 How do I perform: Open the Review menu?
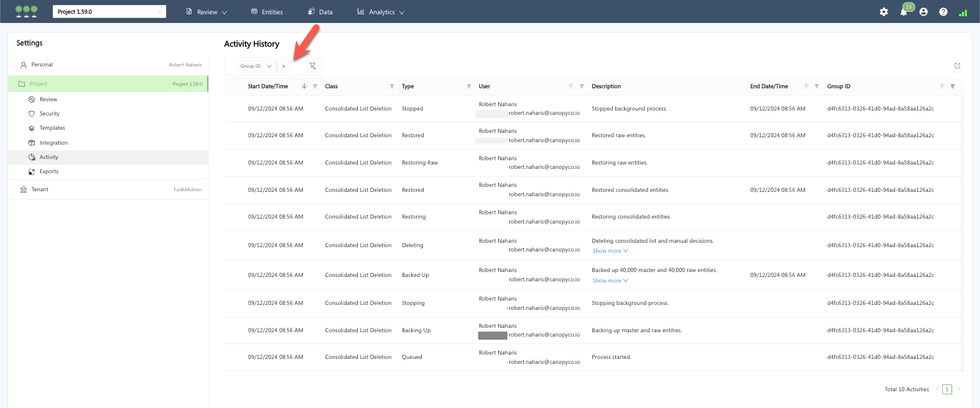[207, 12]
